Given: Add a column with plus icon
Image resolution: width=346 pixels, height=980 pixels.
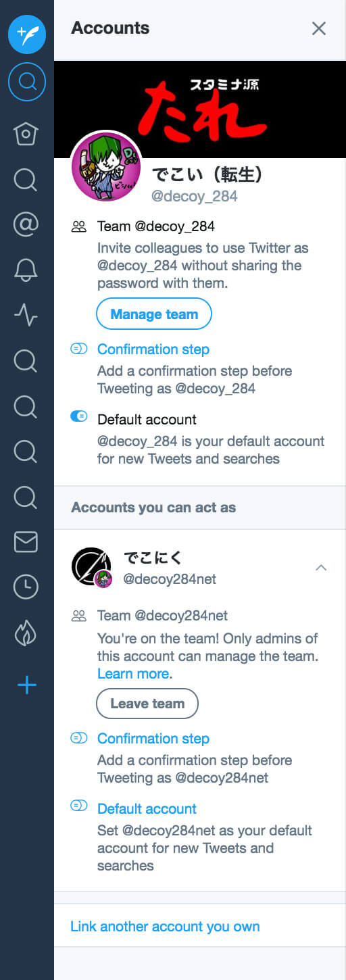Looking at the screenshot, I should click(26, 686).
